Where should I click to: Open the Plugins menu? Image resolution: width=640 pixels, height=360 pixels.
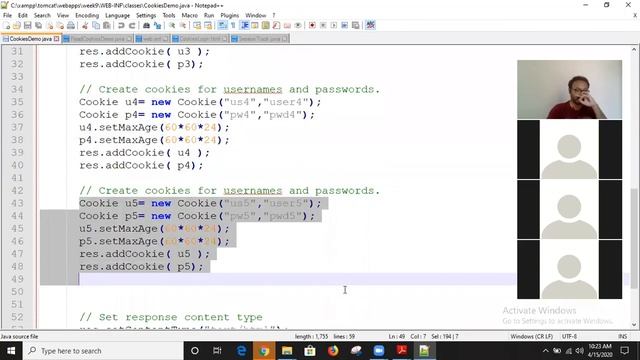pos(229,15)
